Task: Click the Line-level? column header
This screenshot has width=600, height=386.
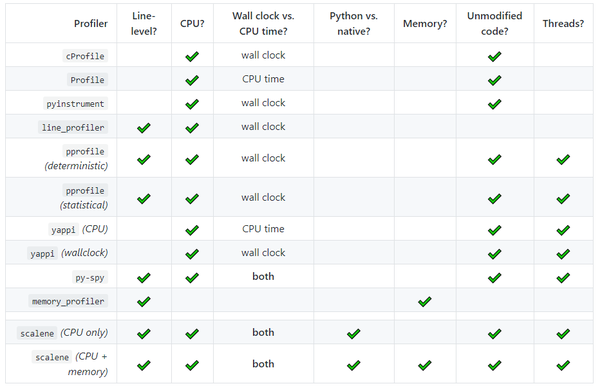Action: [x=144, y=23]
